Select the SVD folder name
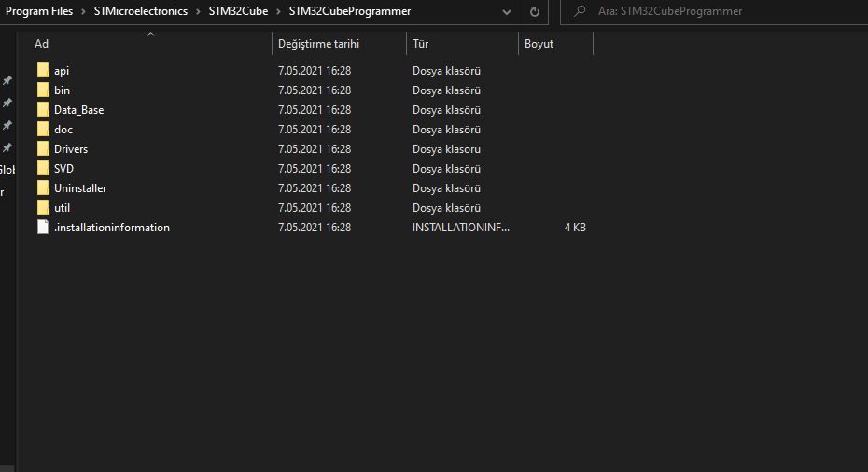Image resolution: width=868 pixels, height=472 pixels. 63,169
